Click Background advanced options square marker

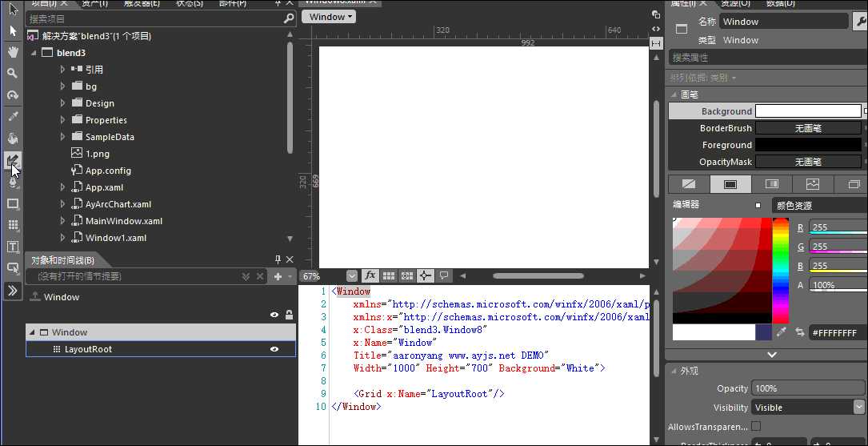pos(866,111)
